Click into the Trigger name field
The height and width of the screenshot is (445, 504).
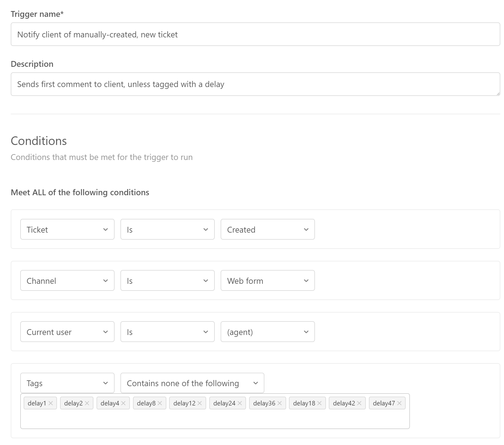pyautogui.click(x=255, y=34)
